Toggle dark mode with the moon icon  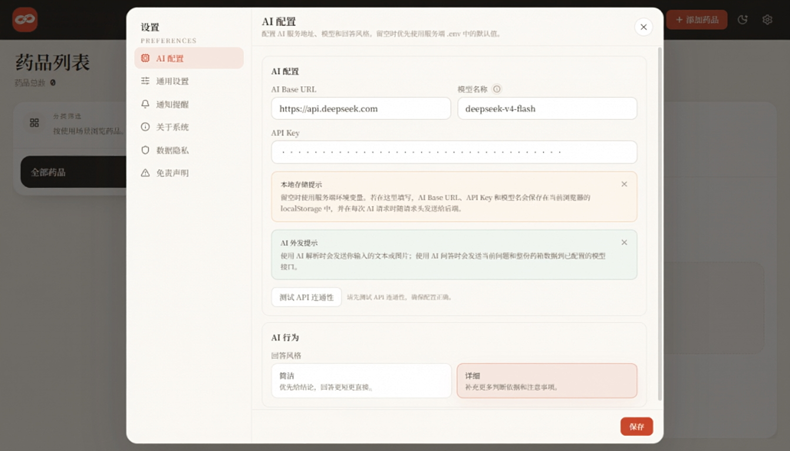(x=742, y=20)
